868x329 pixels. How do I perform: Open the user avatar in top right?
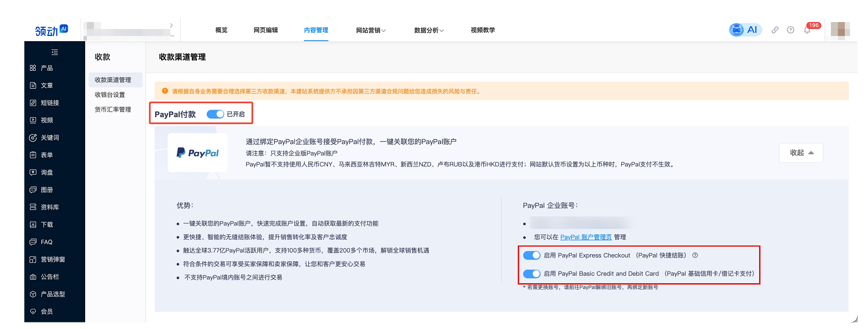click(x=840, y=30)
